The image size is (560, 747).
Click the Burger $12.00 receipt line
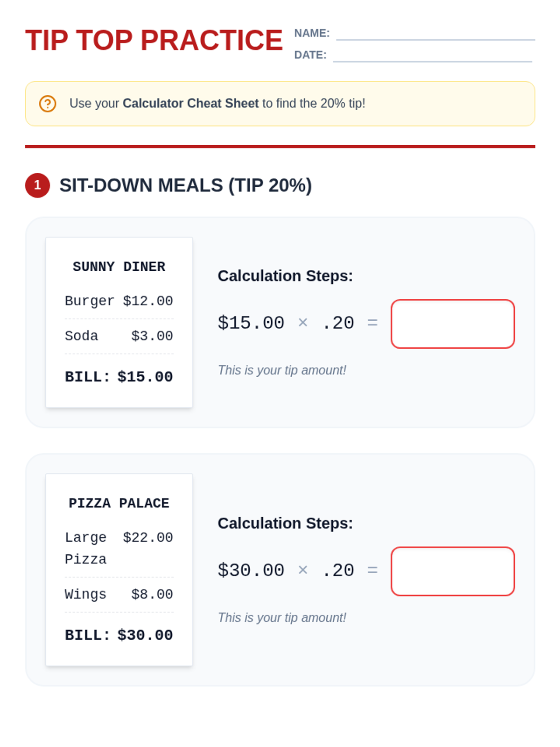point(119,301)
